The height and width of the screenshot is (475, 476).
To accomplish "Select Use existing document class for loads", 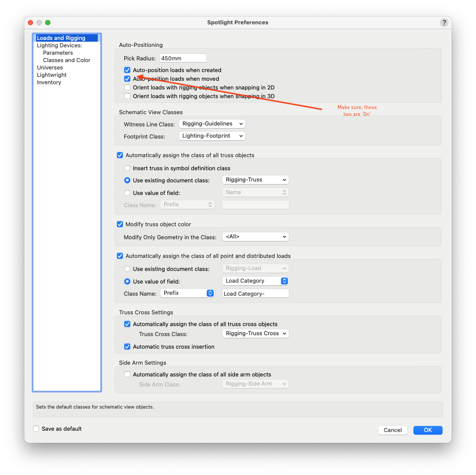I will (x=127, y=269).
